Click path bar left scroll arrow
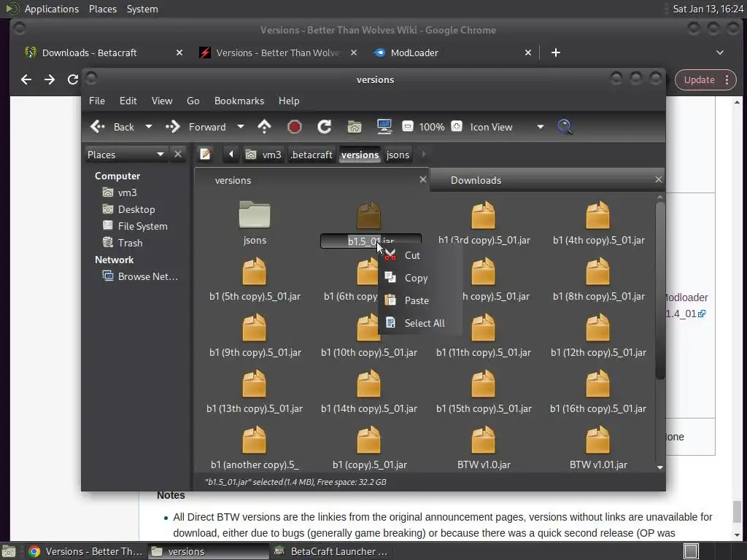The image size is (747, 560). pyautogui.click(x=231, y=155)
